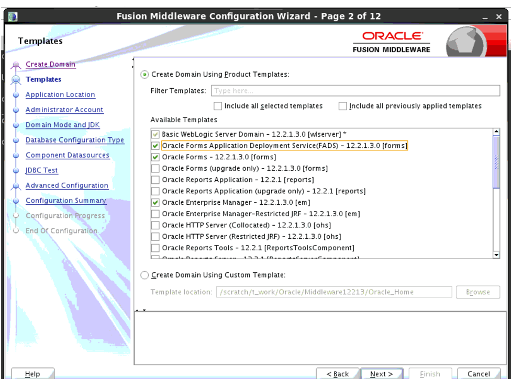
Task: Jump to Administrator Account step
Action: [x=64, y=110]
